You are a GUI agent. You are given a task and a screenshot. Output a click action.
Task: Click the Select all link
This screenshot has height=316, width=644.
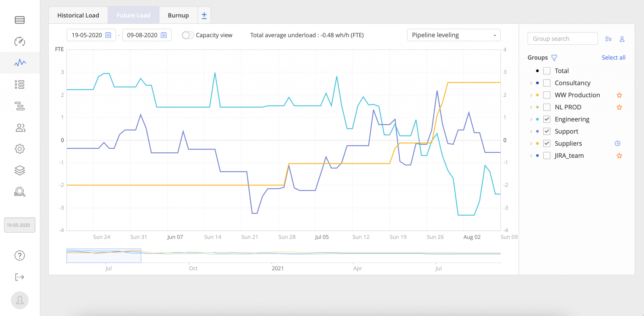(x=613, y=58)
